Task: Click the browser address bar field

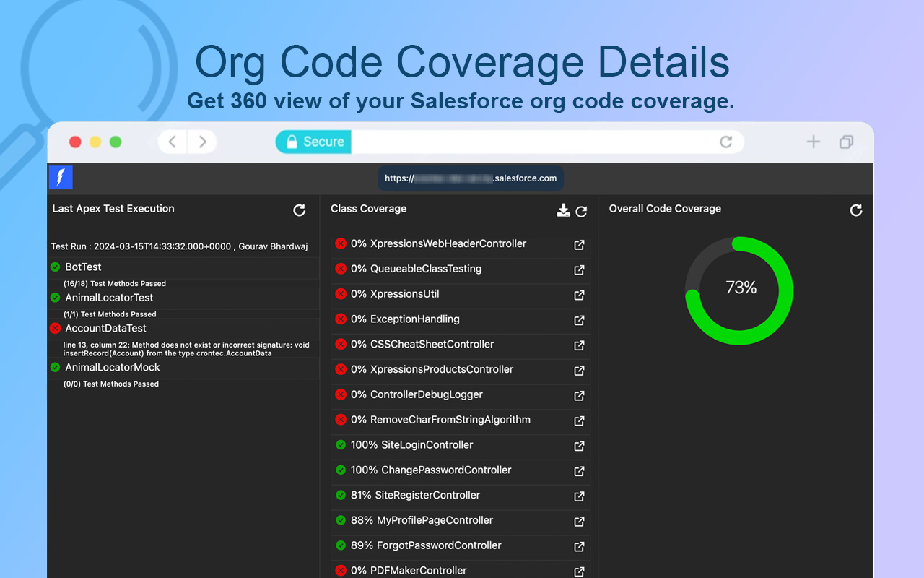Action: (510, 142)
